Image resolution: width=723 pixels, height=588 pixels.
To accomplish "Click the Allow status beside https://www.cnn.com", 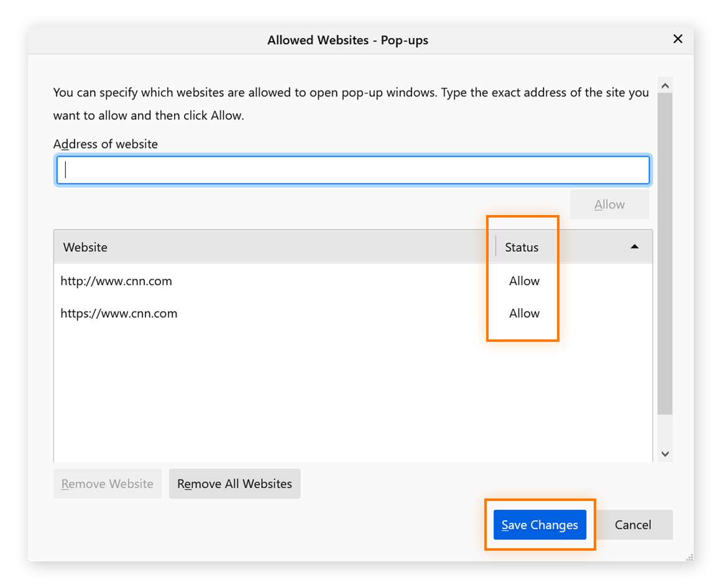I will (523, 313).
